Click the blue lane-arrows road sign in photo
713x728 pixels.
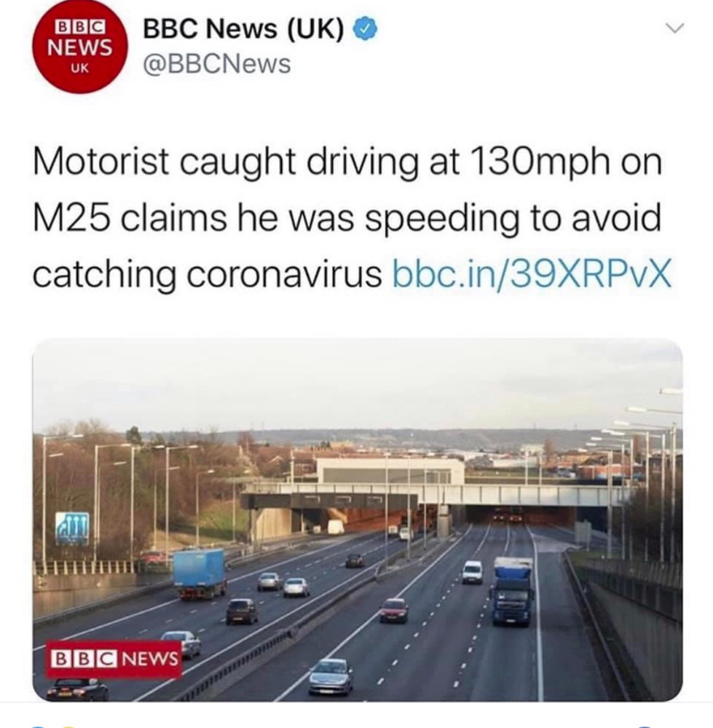click(72, 528)
